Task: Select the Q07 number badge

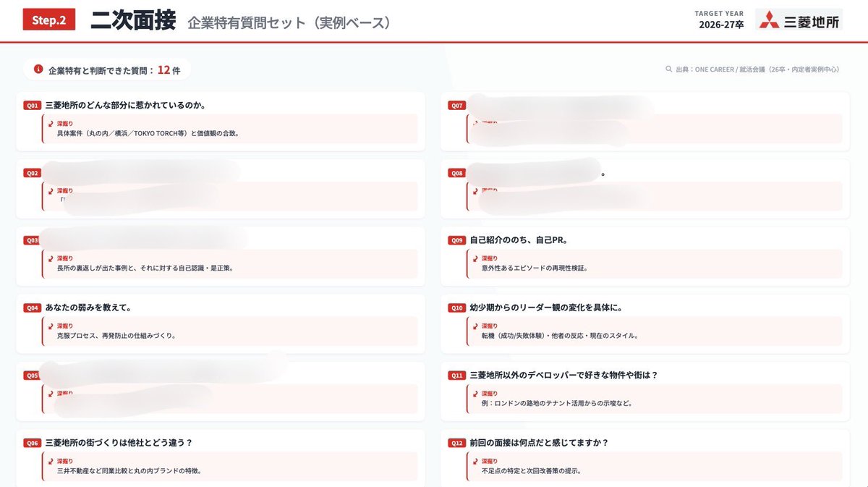Action: [x=456, y=106]
